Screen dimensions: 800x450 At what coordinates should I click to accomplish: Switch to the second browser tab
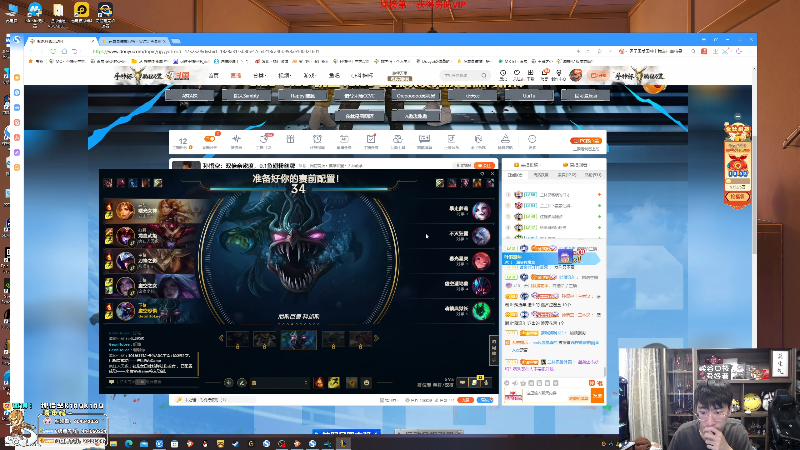tap(134, 41)
